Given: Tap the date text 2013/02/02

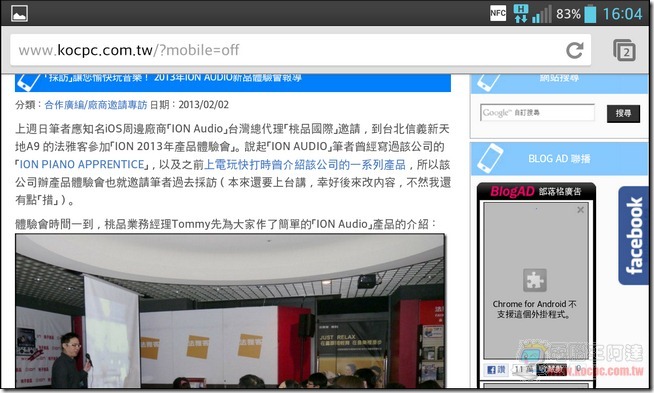Looking at the screenshot, I should tap(204, 105).
